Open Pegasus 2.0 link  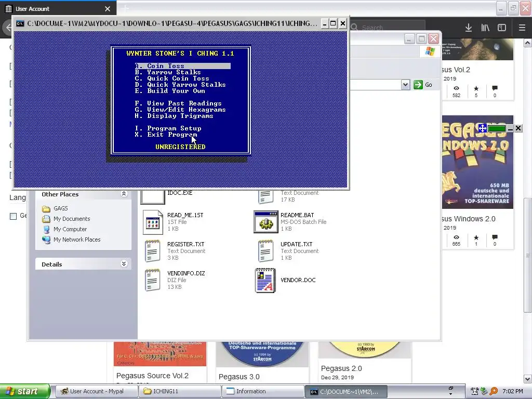click(x=341, y=368)
